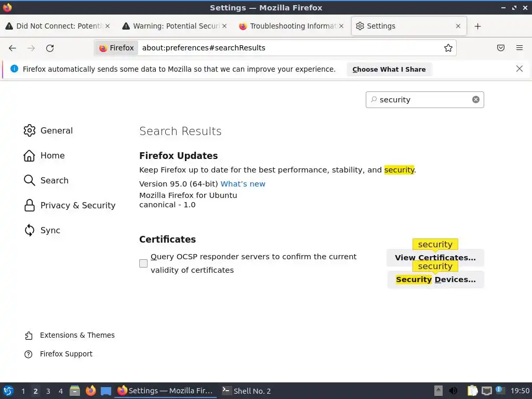Click Choose What I Share button

click(x=389, y=69)
